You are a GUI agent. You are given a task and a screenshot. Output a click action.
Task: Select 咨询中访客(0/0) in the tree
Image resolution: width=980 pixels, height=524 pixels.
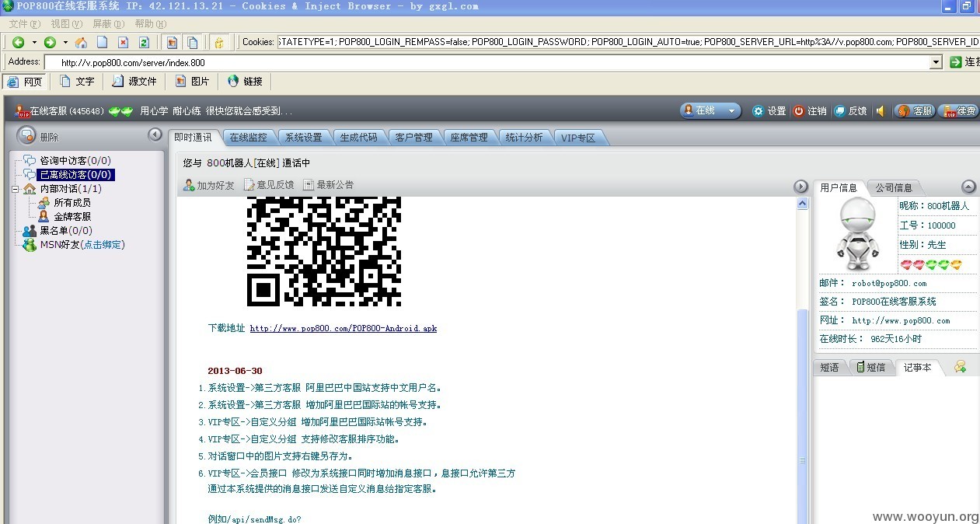(75, 161)
